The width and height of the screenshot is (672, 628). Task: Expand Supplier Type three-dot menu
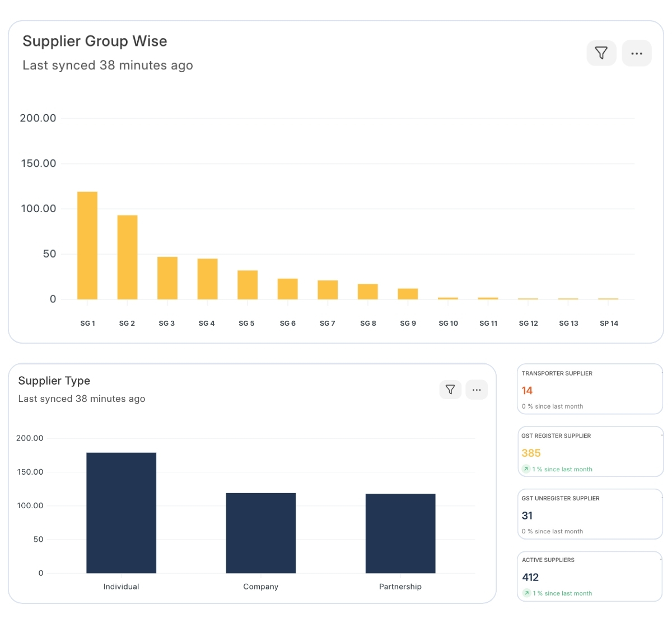point(477,390)
